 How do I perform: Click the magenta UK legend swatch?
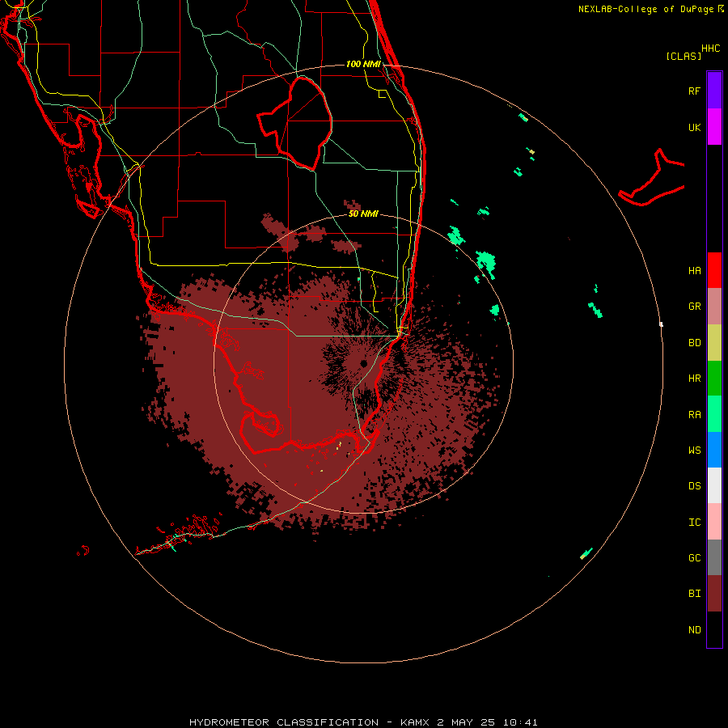714,127
